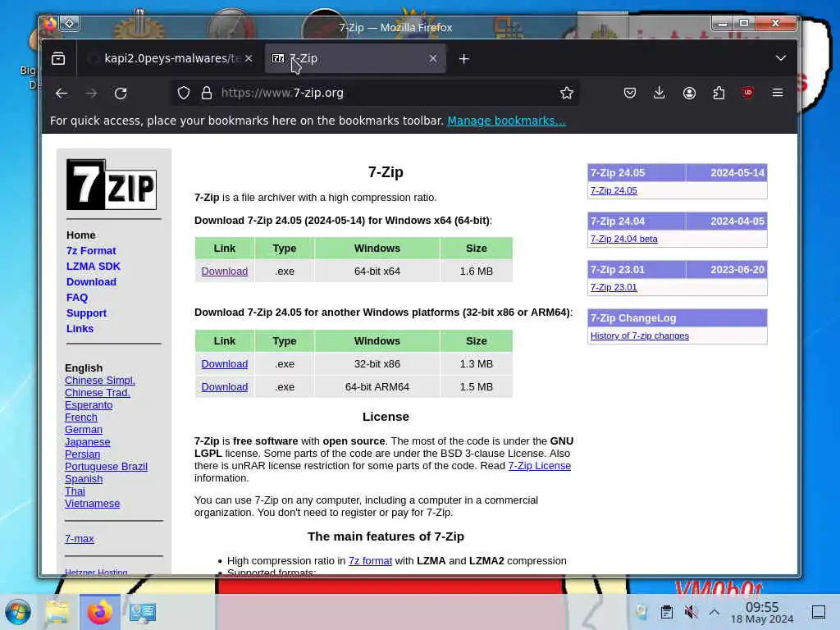Image resolution: width=840 pixels, height=630 pixels.
Task: Switch language to Portuguese Brazil
Action: [106, 467]
